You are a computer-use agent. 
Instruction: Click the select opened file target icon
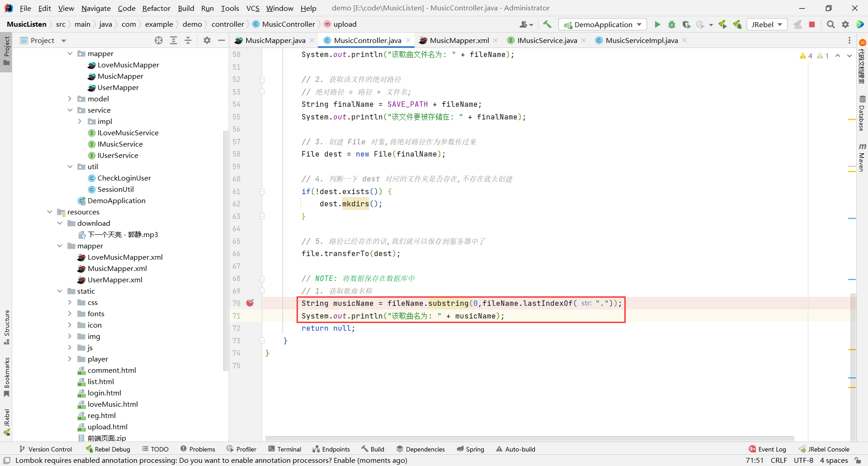coord(159,40)
